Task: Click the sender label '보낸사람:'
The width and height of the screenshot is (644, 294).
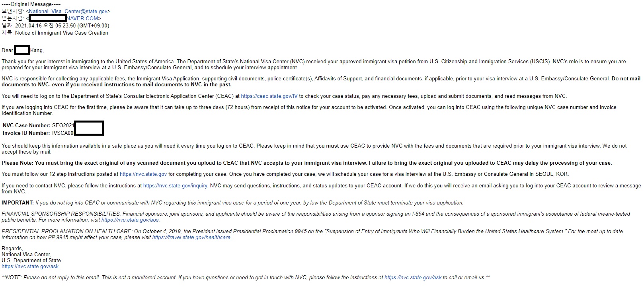Action: coord(13,12)
